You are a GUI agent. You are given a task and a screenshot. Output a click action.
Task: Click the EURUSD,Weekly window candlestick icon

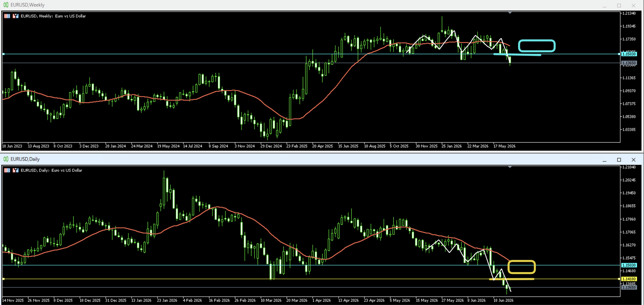pos(6,5)
